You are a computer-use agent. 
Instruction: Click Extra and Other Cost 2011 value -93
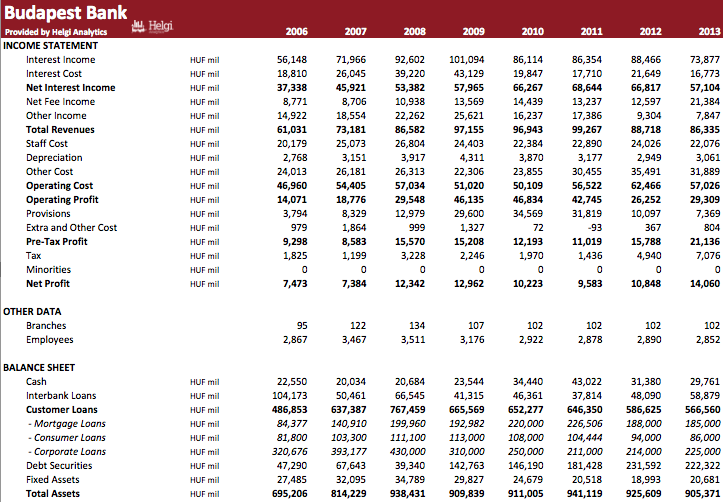pyautogui.click(x=595, y=228)
